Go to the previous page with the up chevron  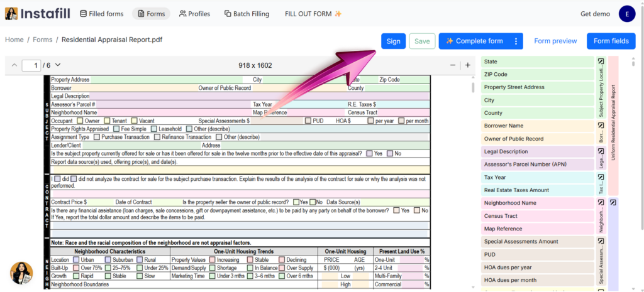[14, 65]
